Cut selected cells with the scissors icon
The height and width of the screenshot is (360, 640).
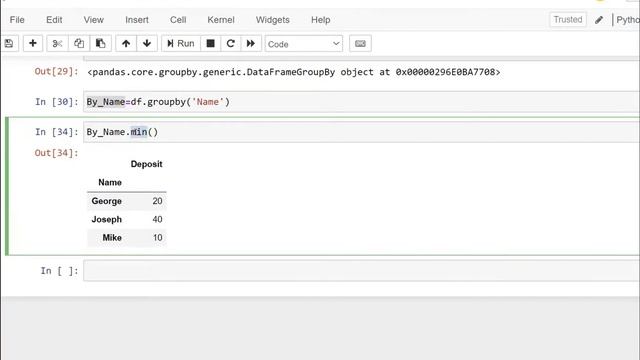57,43
